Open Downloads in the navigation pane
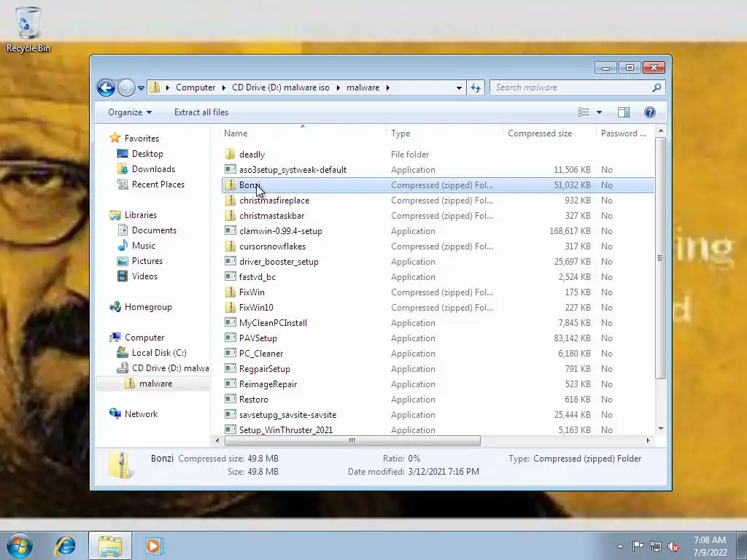 coord(153,169)
